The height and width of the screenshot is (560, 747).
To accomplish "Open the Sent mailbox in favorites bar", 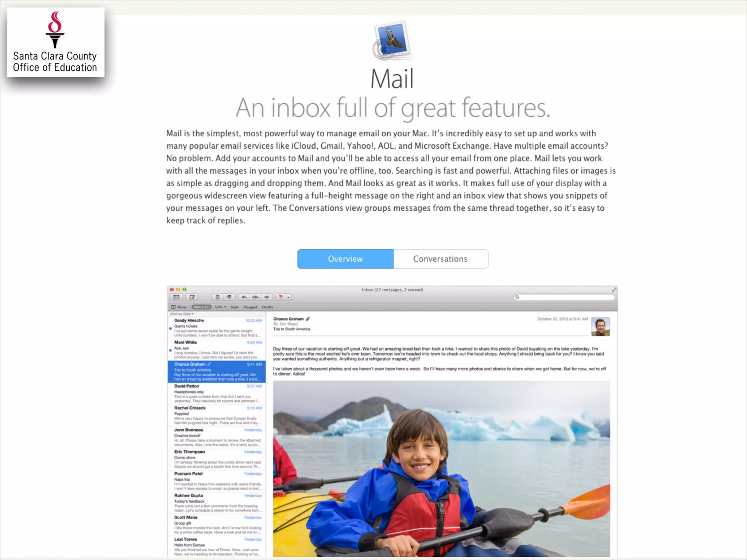I will 235,307.
